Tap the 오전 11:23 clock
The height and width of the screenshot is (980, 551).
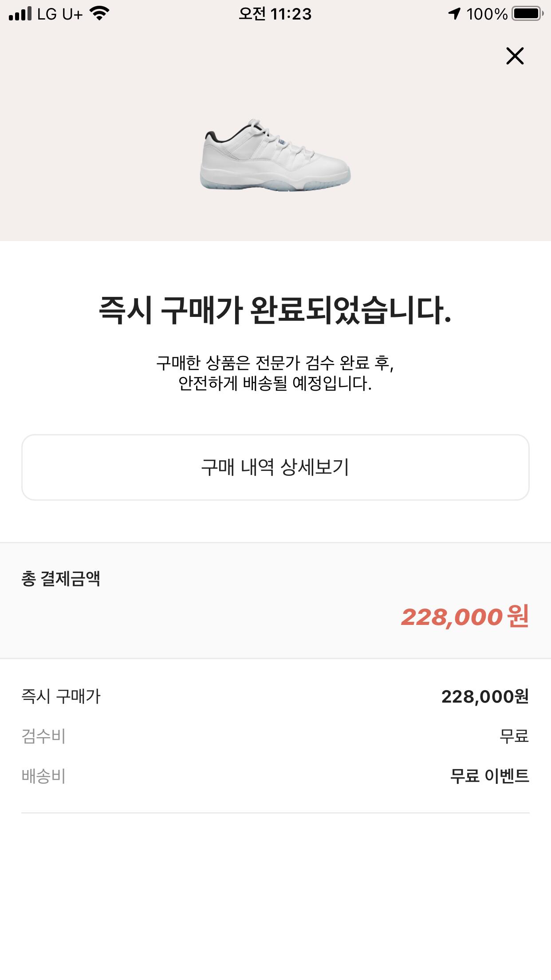[275, 14]
